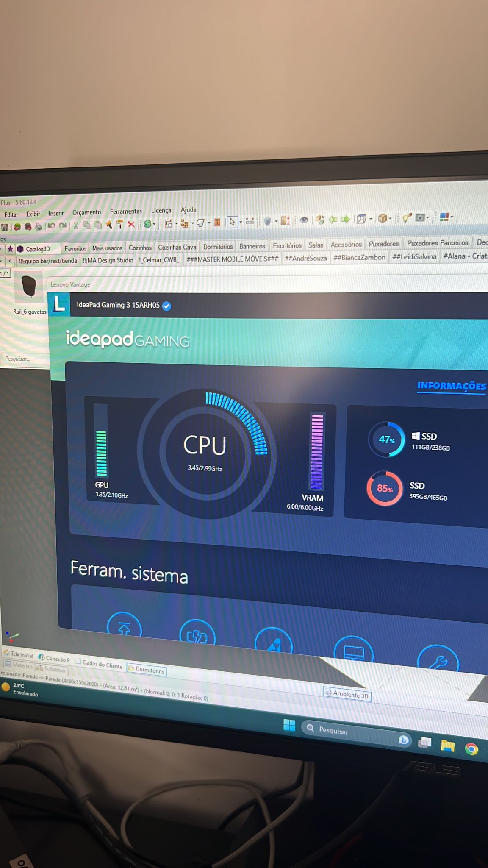
Task: Click the Redo arrow in toolbar
Action: click(63, 225)
